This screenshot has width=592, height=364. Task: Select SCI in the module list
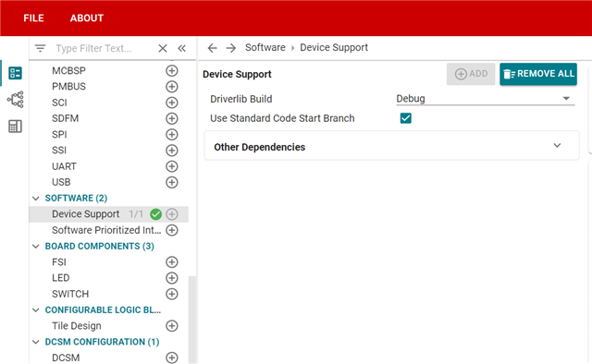(59, 103)
